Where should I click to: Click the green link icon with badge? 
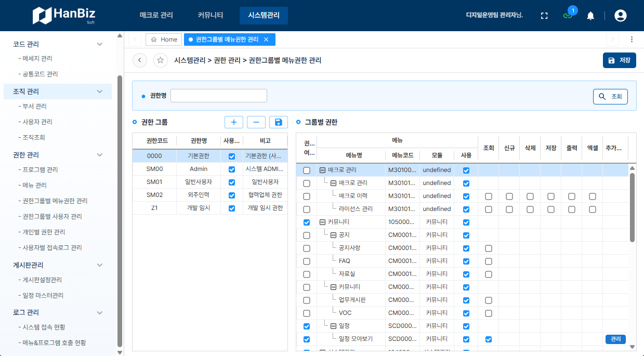[567, 16]
